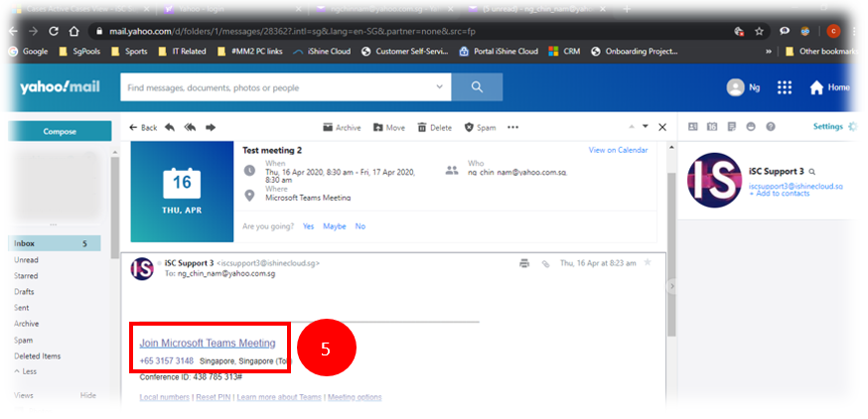
Task: Open the Yahoo Mail logo home
Action: 60,87
